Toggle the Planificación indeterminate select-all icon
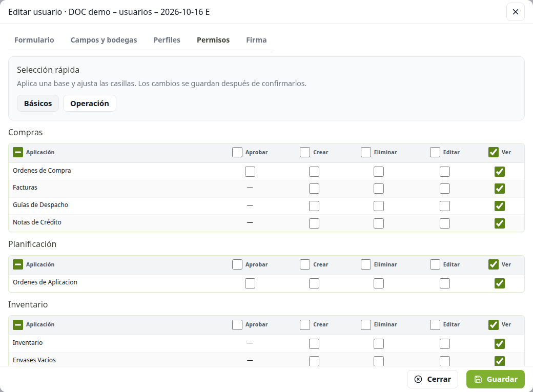 point(18,264)
